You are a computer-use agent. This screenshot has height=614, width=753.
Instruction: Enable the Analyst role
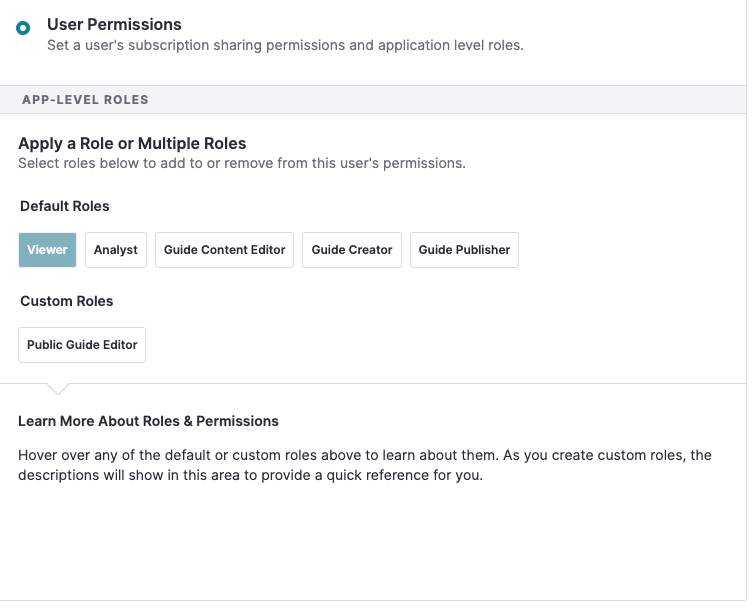(116, 250)
